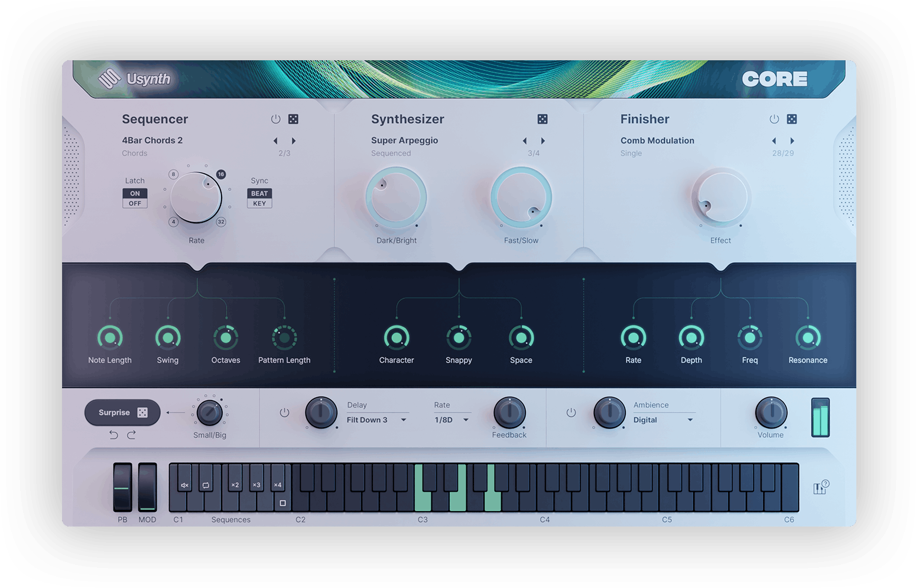Screen dimensions: 916x588
Task: Click the loop sequence key icon
Action: 206,485
